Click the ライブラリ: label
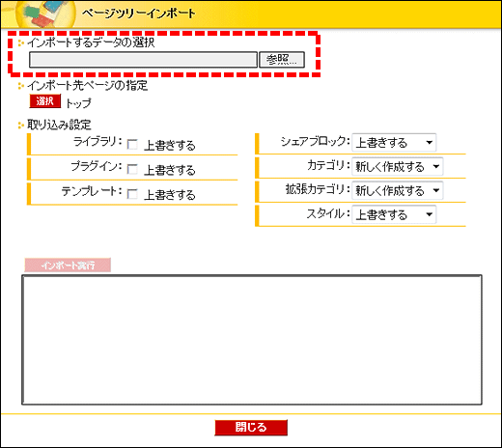The image size is (502, 448). pyautogui.click(x=98, y=141)
